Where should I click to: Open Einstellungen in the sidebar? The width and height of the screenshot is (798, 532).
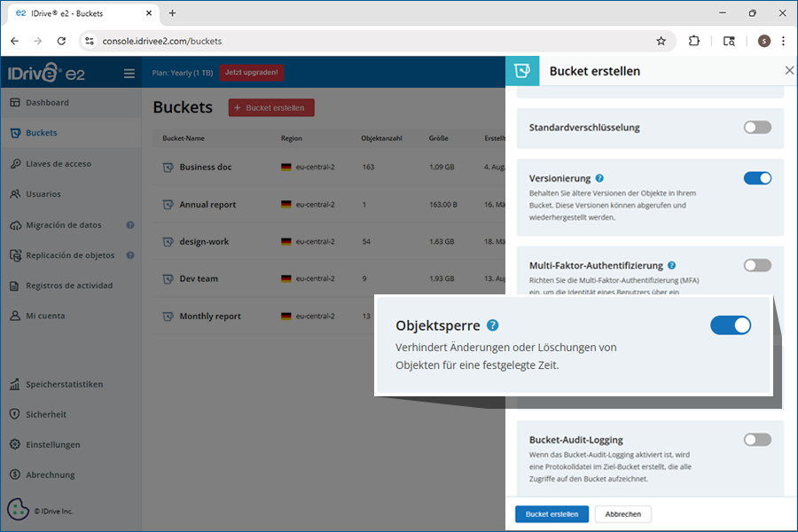(52, 445)
